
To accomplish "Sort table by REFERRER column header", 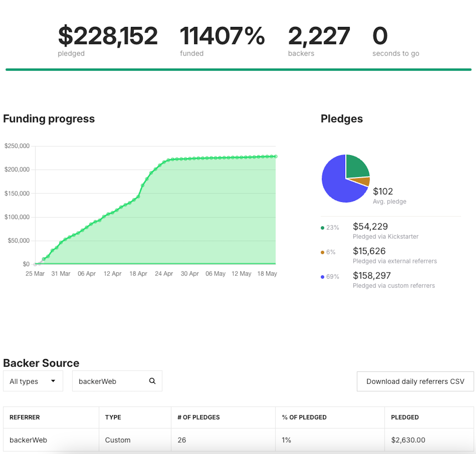I will pos(25,417).
